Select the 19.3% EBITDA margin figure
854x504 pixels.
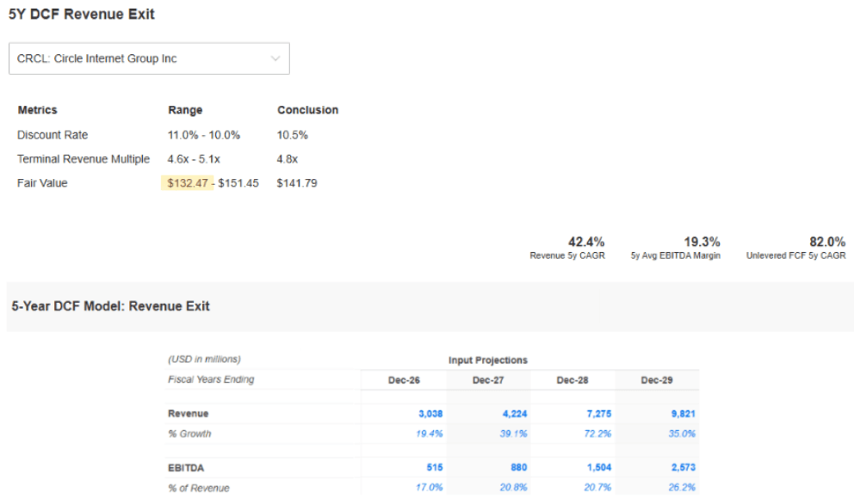[702, 242]
